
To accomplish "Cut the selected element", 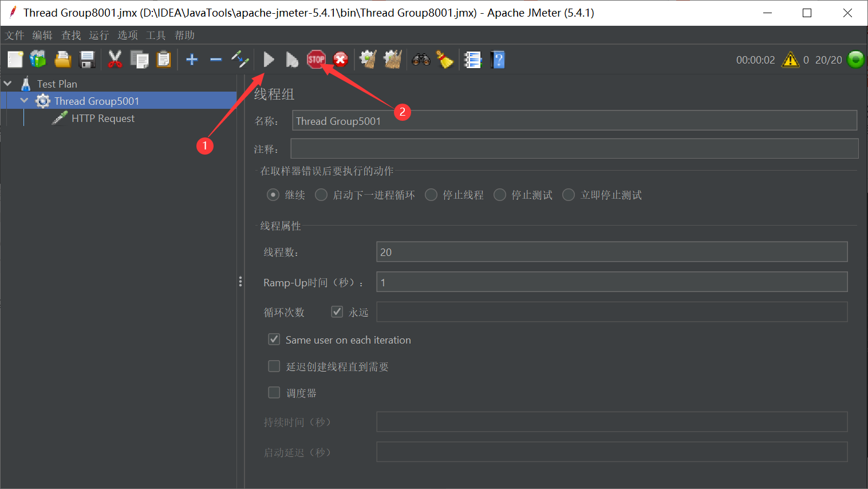I will click(x=115, y=59).
